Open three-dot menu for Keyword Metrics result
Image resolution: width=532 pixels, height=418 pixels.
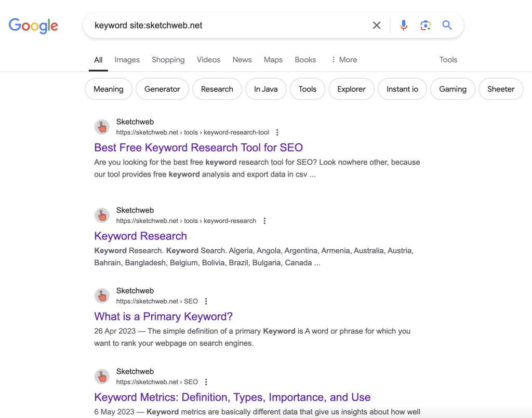click(206, 382)
